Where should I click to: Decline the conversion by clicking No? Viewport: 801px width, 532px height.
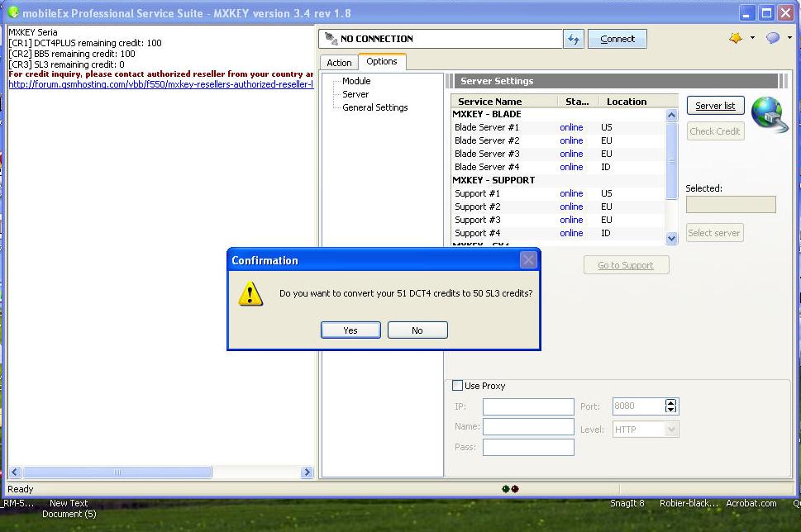(417, 330)
